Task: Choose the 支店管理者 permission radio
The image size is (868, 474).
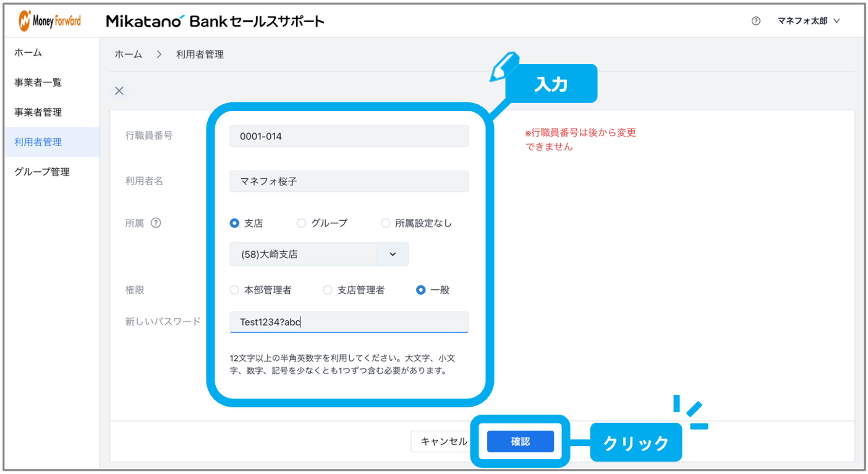Action: [327, 290]
